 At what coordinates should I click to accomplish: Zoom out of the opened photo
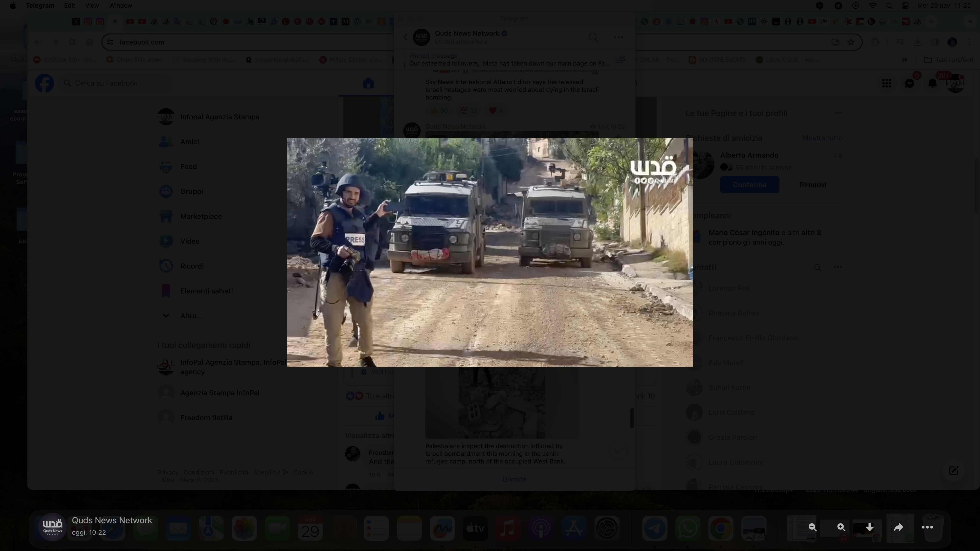[812, 527]
